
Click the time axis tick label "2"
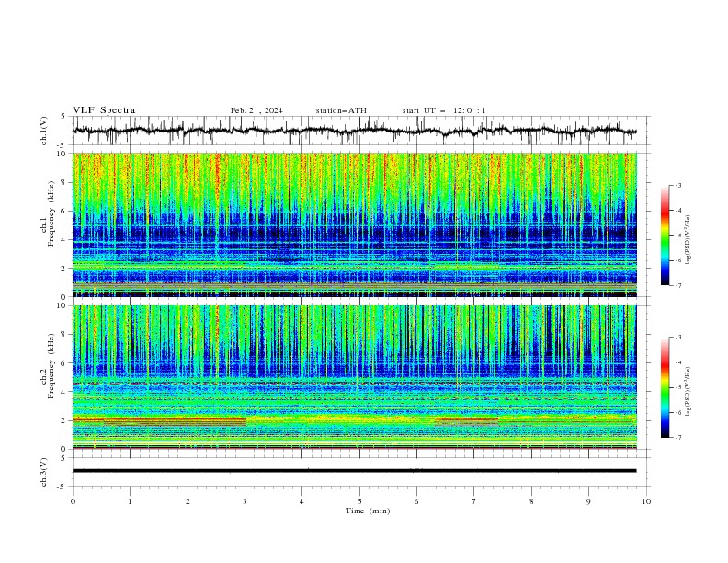[x=188, y=501]
